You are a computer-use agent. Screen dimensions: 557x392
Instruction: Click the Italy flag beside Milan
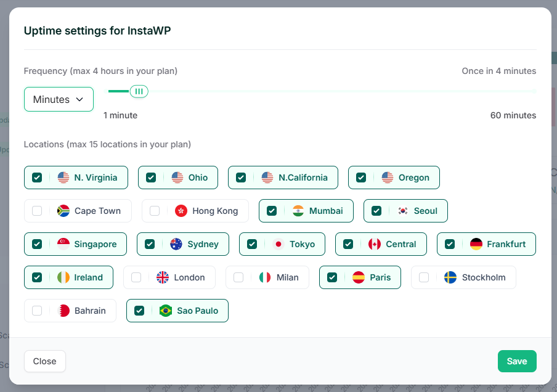265,277
